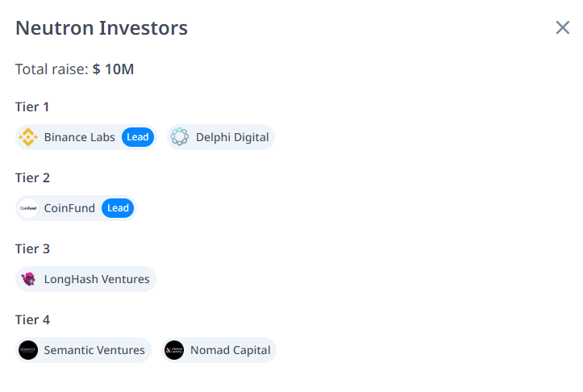Viewport: 583px width, 392px height.
Task: Click the Lead badge next to Binance Labs
Action: click(138, 137)
